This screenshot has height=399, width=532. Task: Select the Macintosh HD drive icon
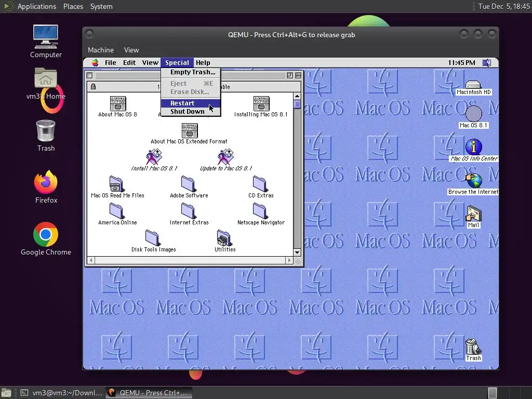(x=473, y=85)
